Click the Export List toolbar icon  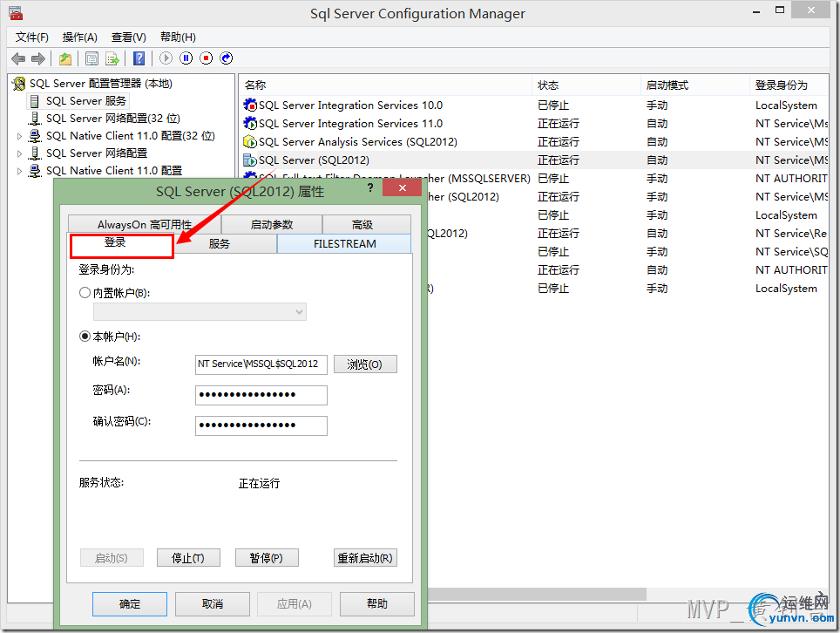[x=112, y=58]
